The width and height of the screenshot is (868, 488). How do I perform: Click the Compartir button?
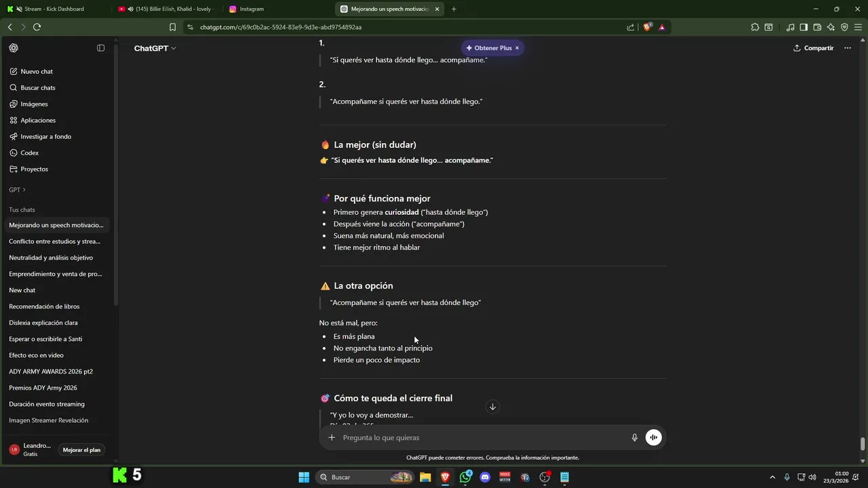click(813, 48)
